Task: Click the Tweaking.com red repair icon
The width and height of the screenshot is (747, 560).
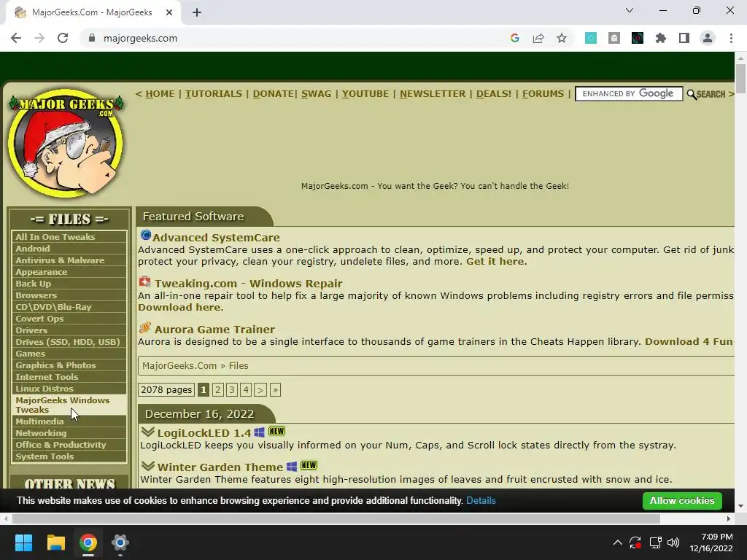Action: click(145, 281)
